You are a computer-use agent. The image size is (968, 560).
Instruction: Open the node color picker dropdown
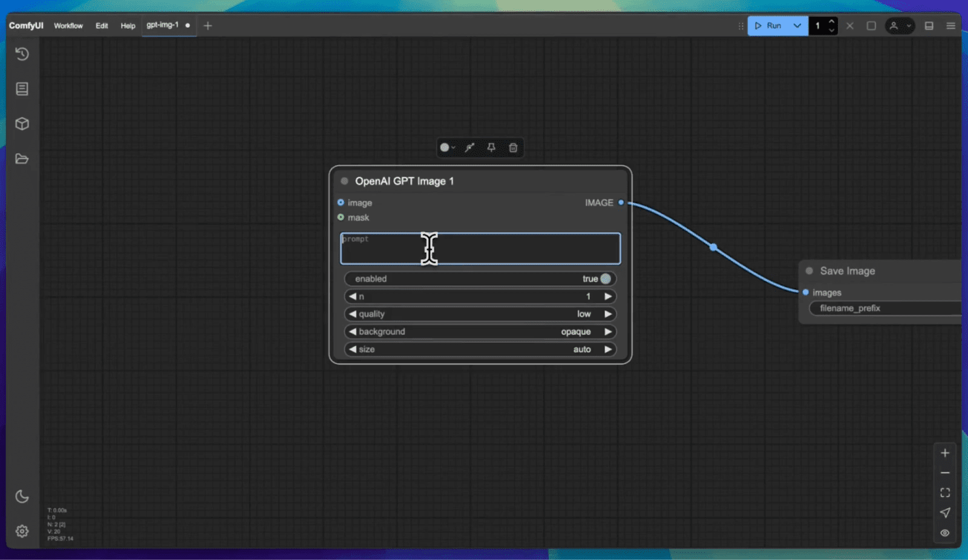(448, 148)
